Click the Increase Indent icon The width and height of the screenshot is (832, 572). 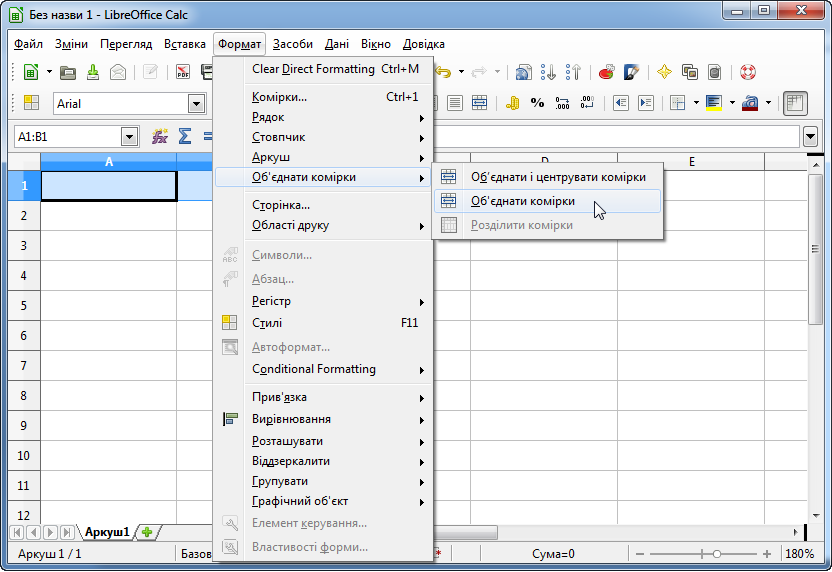coord(646,103)
